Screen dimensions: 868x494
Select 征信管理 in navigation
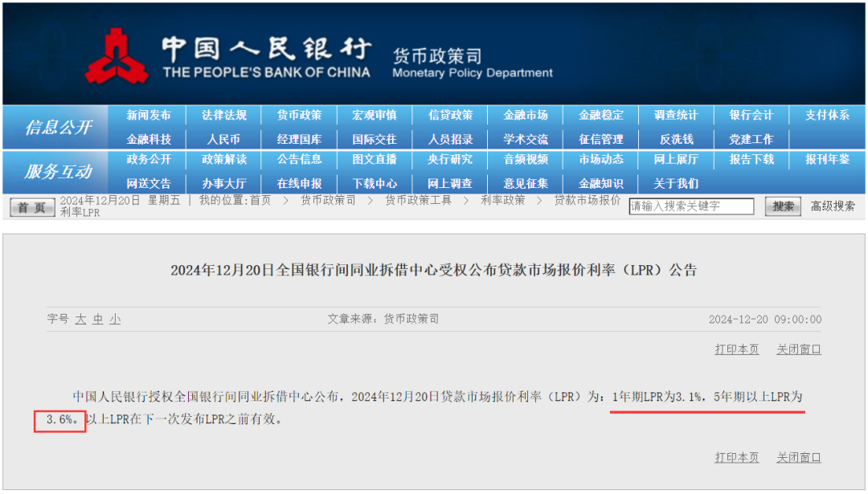click(x=600, y=140)
